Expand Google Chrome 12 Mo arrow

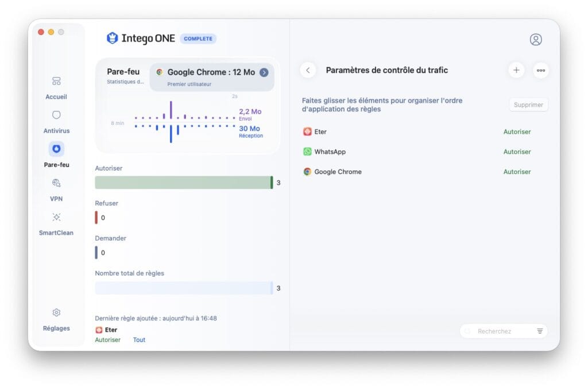pos(264,72)
